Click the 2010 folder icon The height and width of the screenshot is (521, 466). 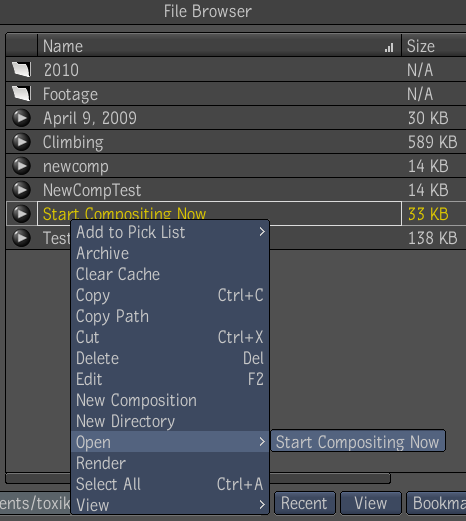[x=22, y=69]
